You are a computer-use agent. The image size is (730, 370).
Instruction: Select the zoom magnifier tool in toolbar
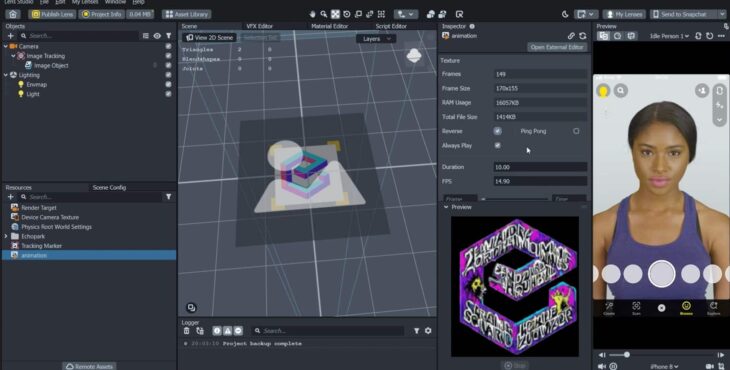(324, 14)
